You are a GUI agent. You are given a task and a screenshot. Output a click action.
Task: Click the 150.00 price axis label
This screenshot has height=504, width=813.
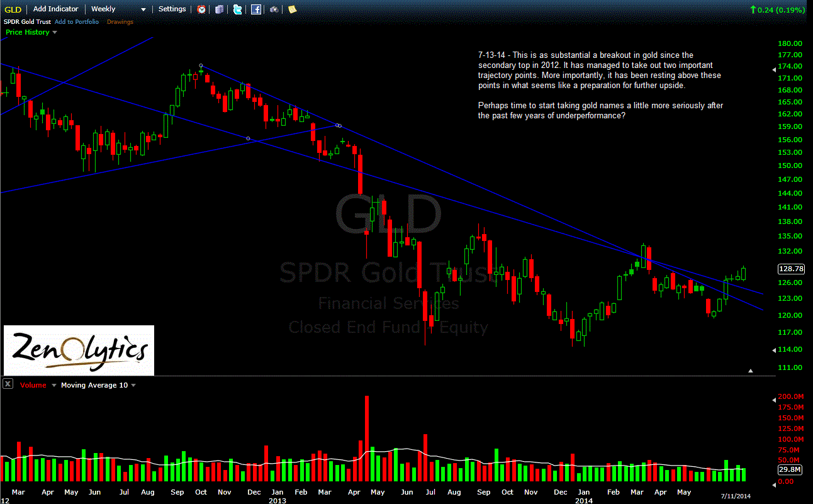[790, 165]
